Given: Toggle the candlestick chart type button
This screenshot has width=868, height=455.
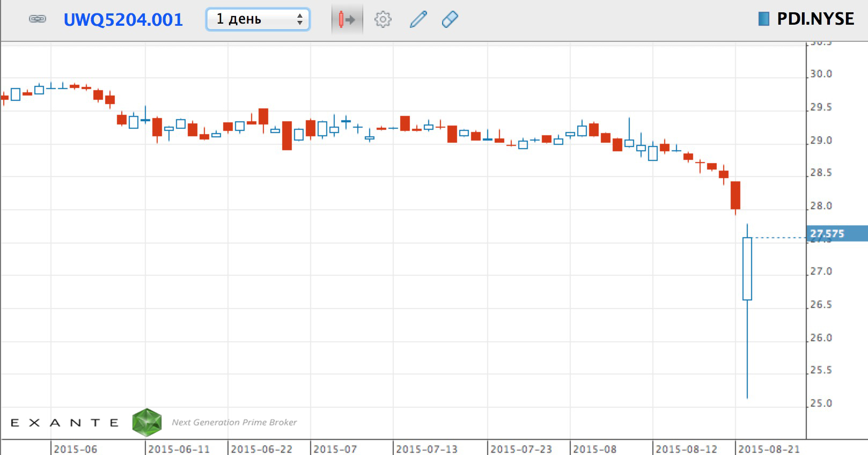Looking at the screenshot, I should 347,20.
